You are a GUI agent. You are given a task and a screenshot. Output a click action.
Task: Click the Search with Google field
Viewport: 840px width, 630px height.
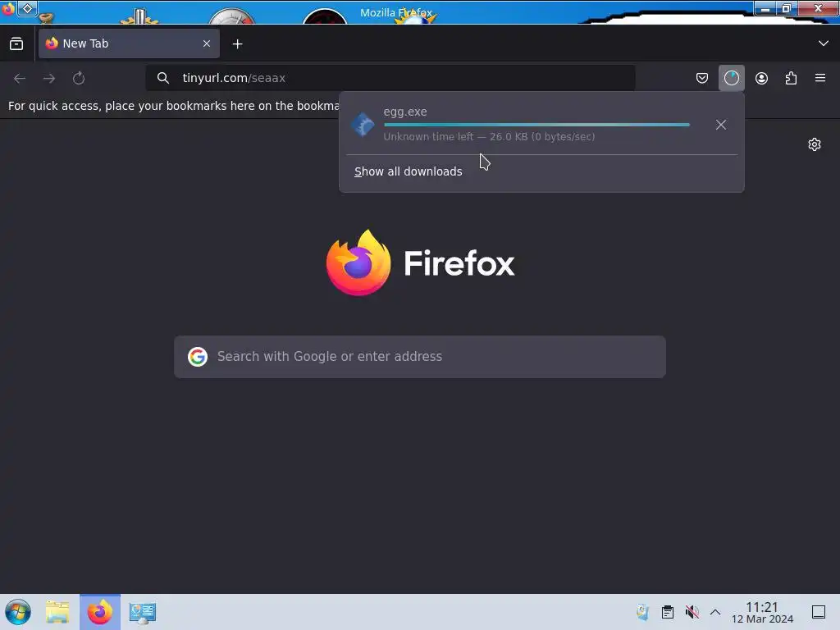point(420,357)
